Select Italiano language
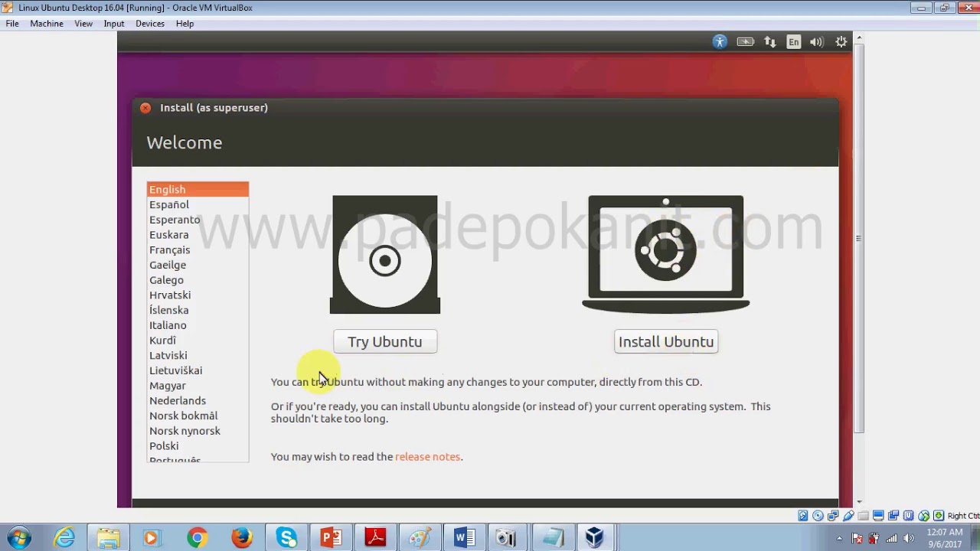This screenshot has height=551, width=980. pos(198,325)
